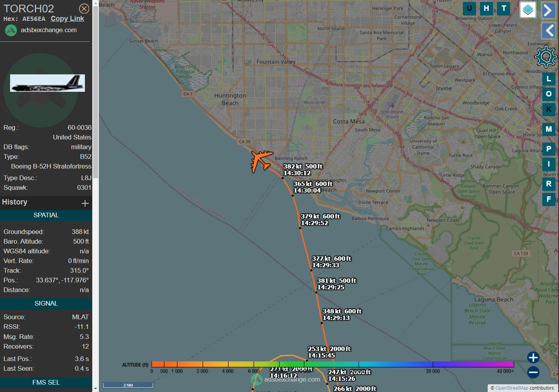Open the OpenStreetMap attribution link
Image resolution: width=559 pixels, height=392 pixels.
[512, 388]
